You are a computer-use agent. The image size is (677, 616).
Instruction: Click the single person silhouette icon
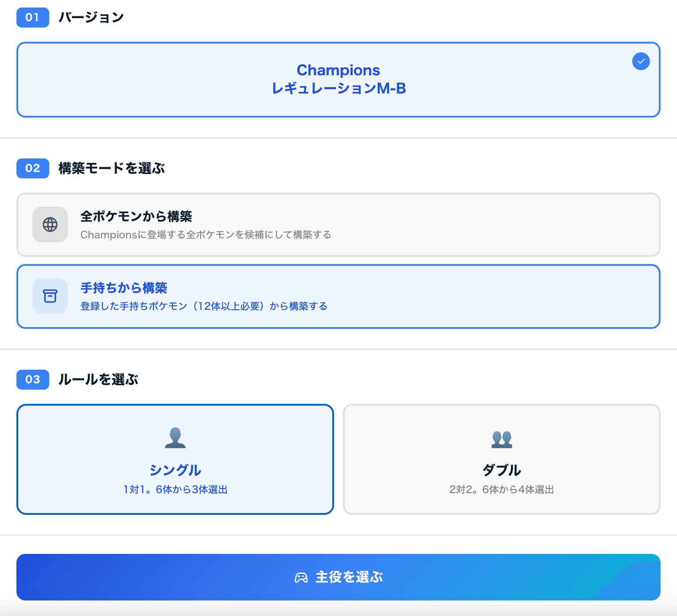point(175,438)
